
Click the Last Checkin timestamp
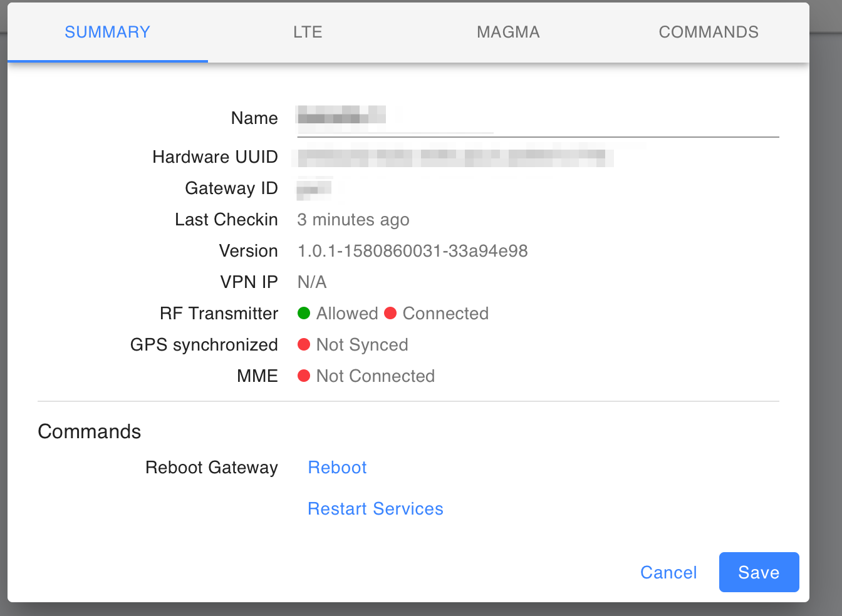[353, 219]
